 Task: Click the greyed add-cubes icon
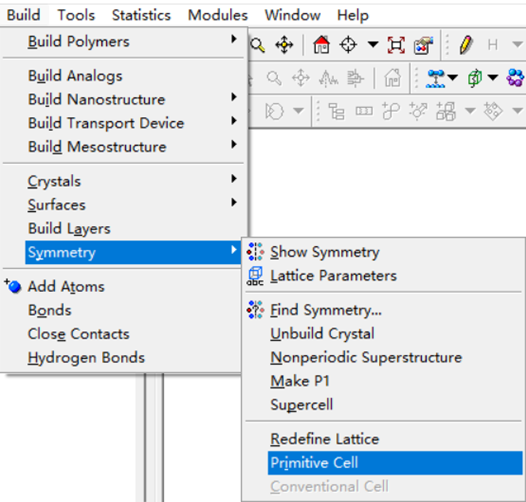[x=446, y=111]
